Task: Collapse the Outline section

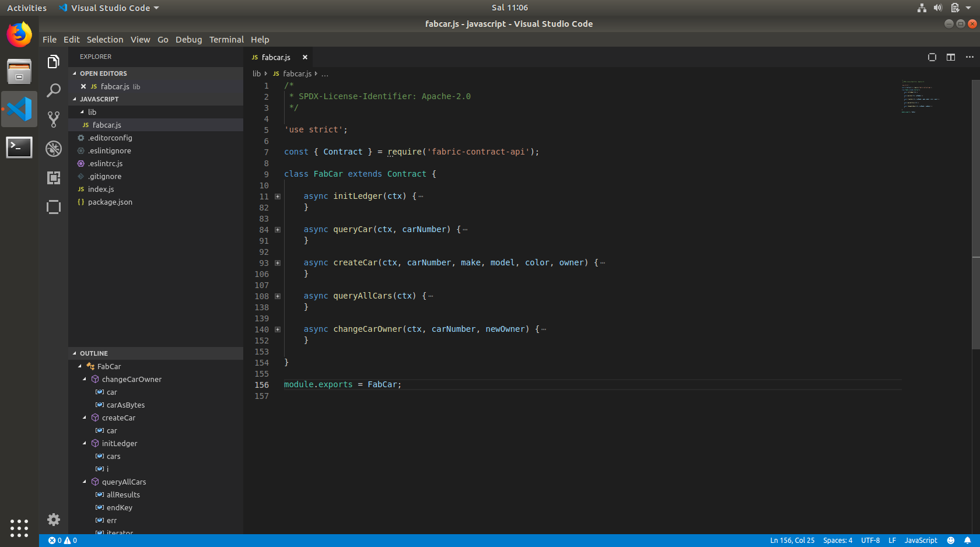Action: 156,353
